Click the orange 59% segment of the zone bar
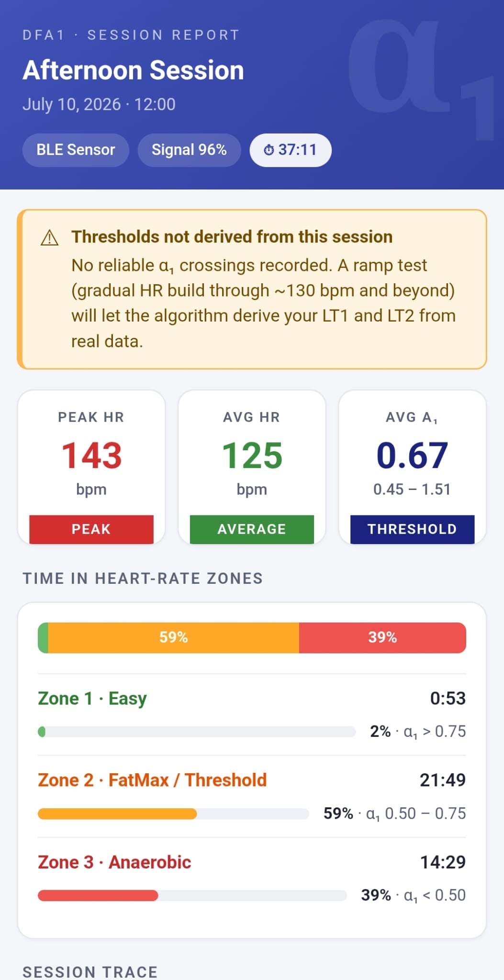This screenshot has height=980, width=504. pyautogui.click(x=173, y=638)
